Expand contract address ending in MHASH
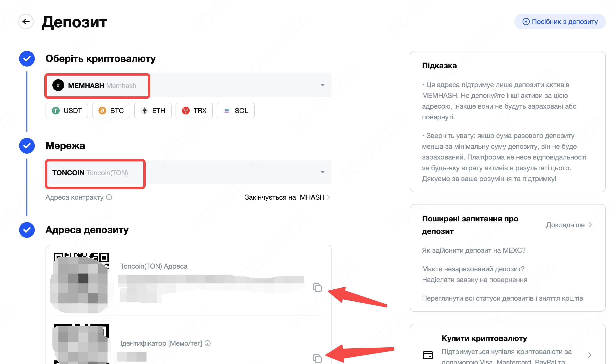The width and height of the screenshot is (616, 364). click(x=328, y=197)
